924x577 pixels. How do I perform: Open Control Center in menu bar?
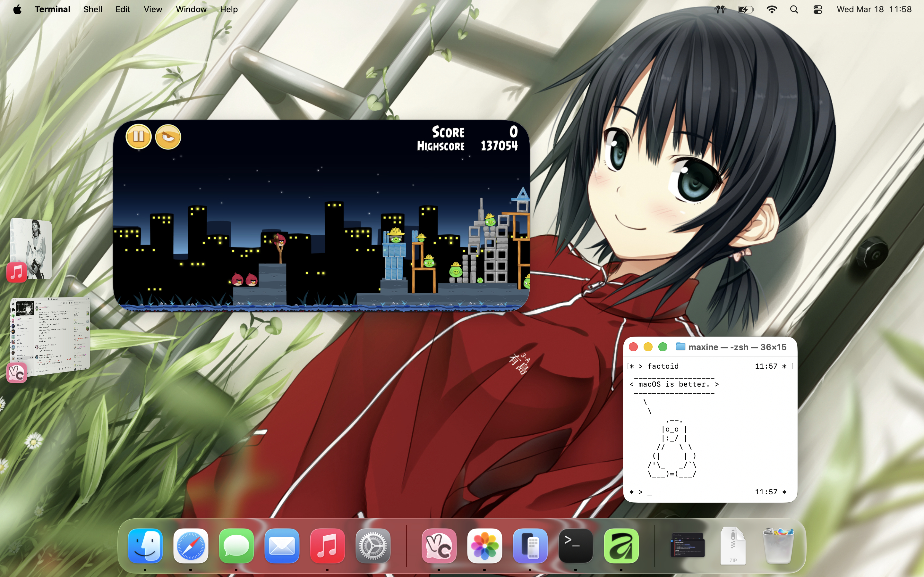click(x=817, y=10)
